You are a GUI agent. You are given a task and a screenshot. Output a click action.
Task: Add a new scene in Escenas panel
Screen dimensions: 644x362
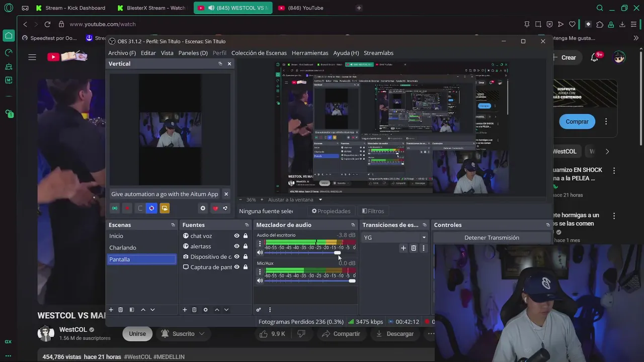(111, 310)
